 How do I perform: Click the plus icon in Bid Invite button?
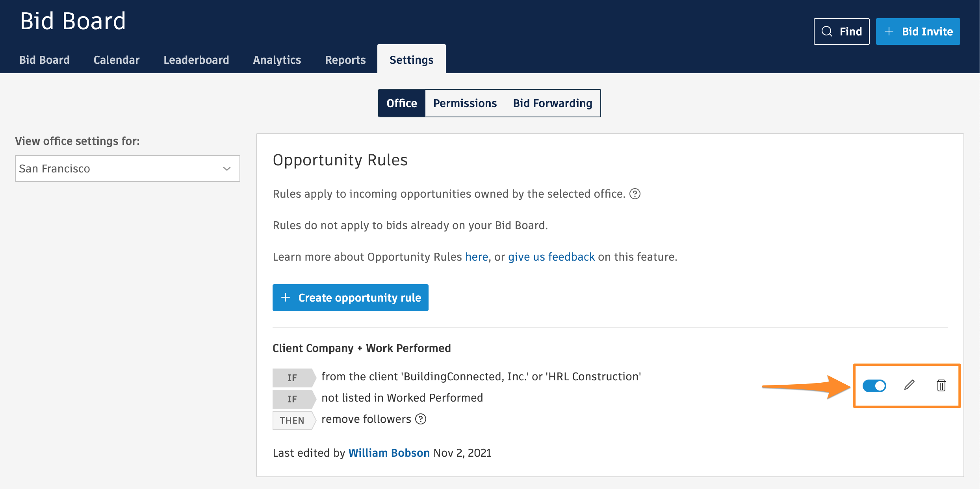[x=889, y=31]
